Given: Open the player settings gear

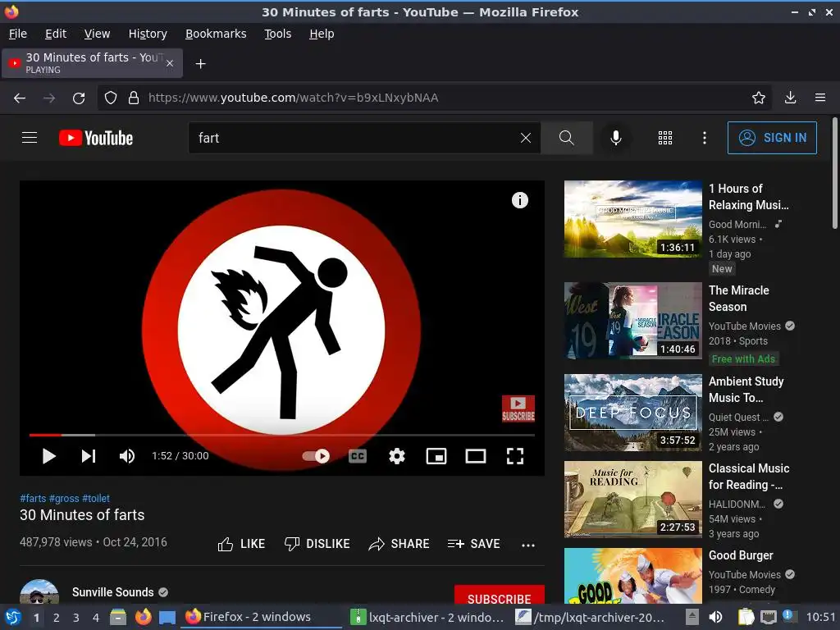Looking at the screenshot, I should point(396,456).
